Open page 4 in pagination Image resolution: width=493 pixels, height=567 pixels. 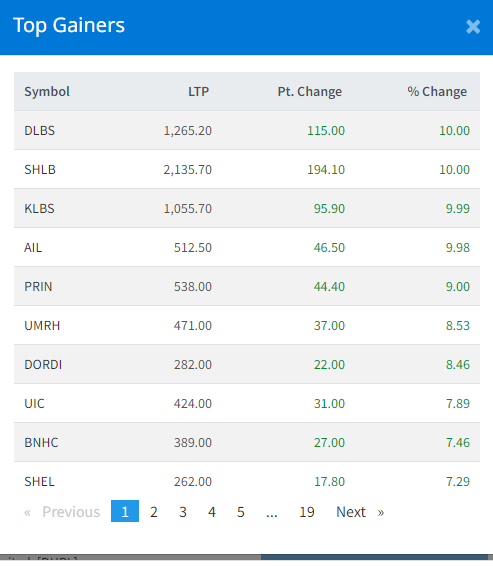pos(212,512)
